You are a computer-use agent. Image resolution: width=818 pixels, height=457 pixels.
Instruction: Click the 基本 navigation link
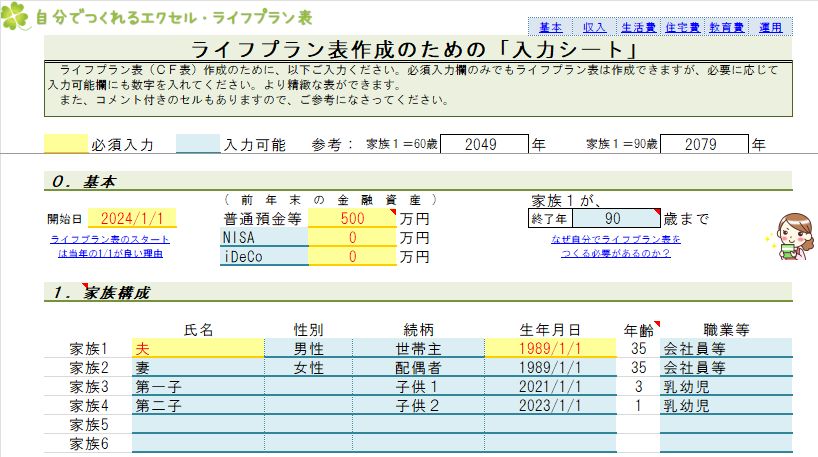(x=550, y=28)
